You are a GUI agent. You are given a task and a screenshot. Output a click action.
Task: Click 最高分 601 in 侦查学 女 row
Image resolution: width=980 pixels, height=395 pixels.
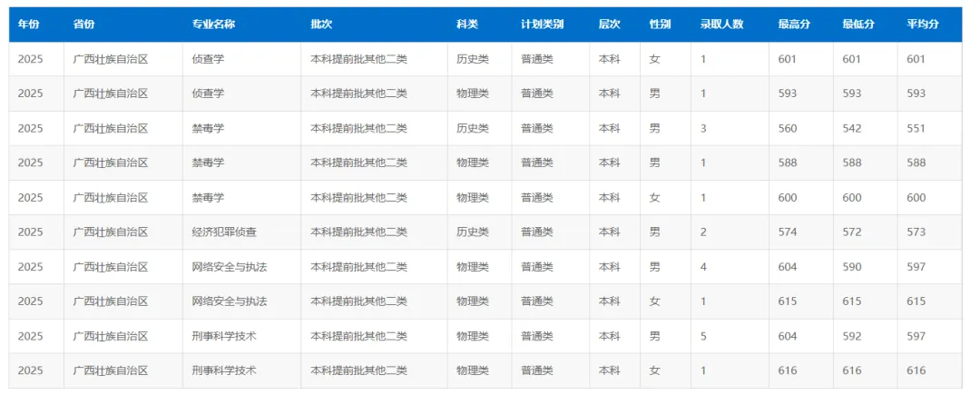[x=788, y=59]
